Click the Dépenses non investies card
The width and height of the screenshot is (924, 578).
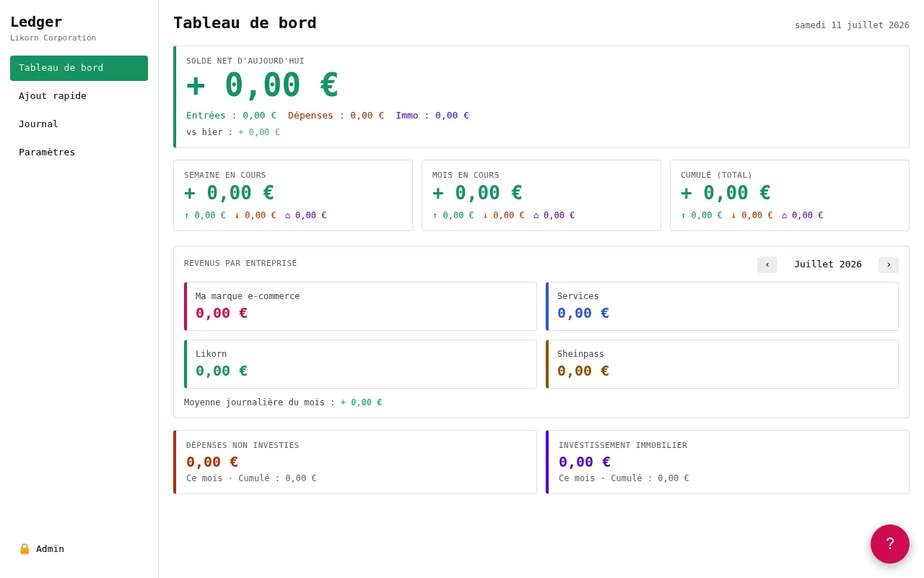(355, 462)
